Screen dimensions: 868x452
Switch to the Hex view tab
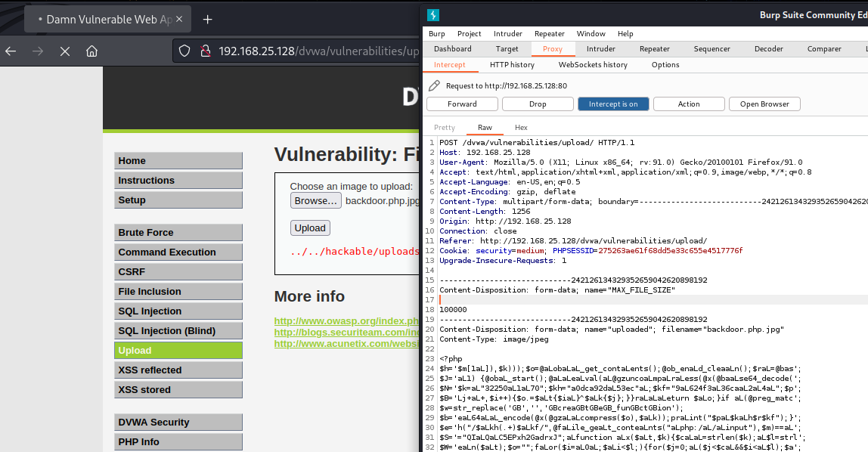(521, 127)
